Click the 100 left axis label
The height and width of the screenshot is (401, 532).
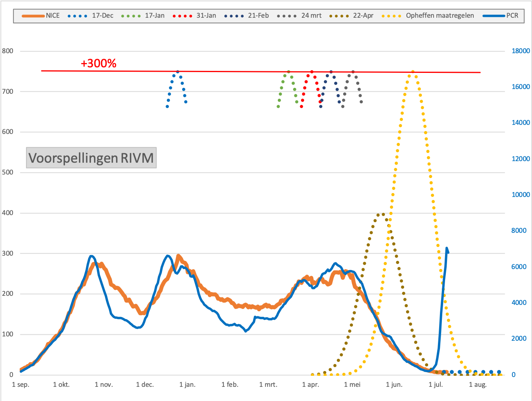point(7,334)
